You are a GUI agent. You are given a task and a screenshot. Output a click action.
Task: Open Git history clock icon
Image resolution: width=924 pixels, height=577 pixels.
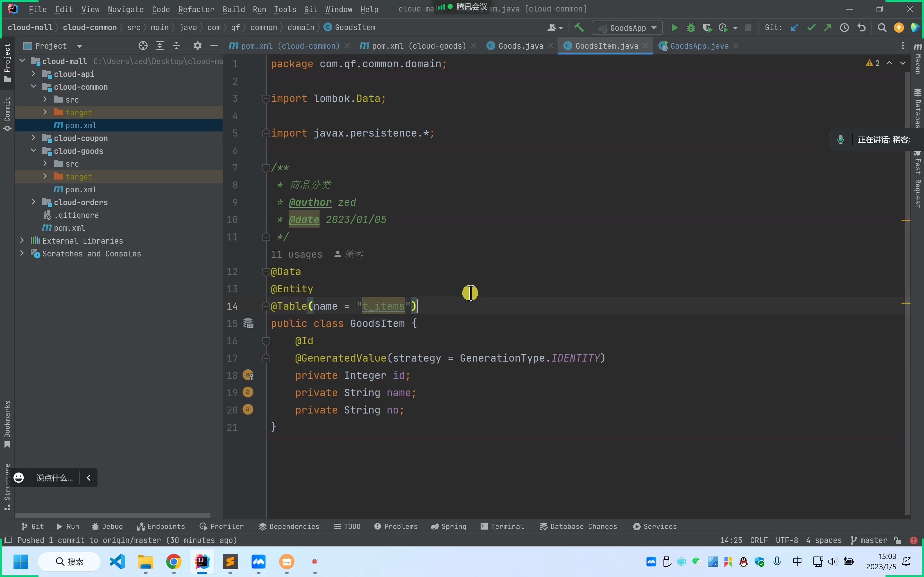[x=844, y=28]
